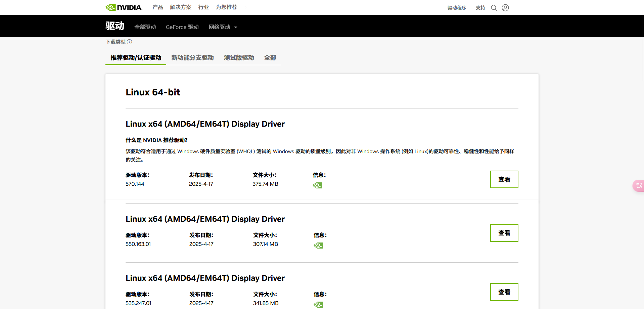This screenshot has width=644, height=309.
Task: Switch to the 测试版驱动 tab
Action: click(239, 58)
